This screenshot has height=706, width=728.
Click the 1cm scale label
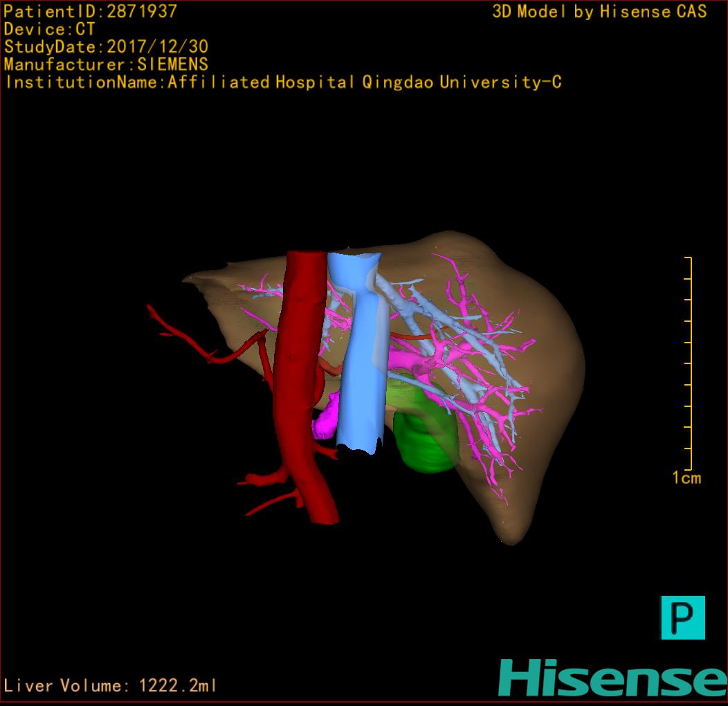[686, 478]
